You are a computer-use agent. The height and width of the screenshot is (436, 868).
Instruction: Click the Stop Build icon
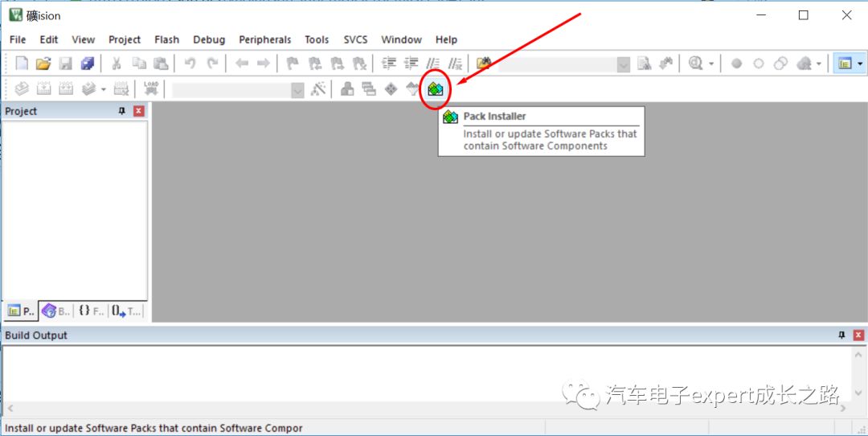click(x=121, y=88)
